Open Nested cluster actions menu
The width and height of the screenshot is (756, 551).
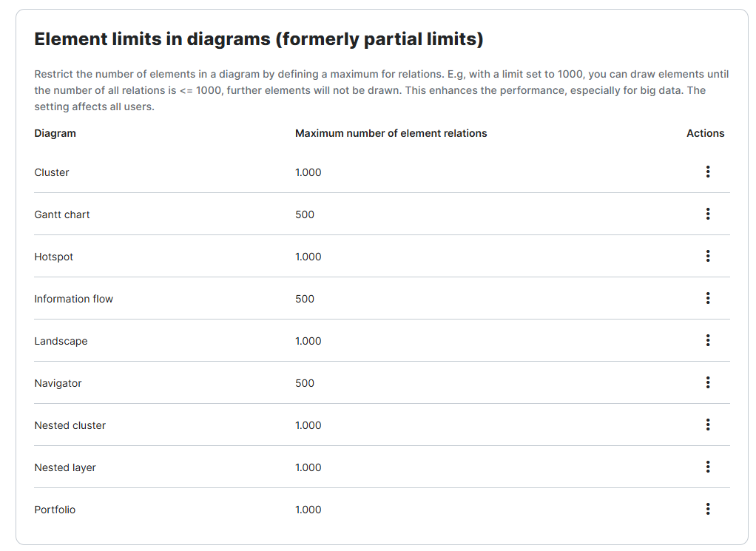tap(708, 425)
